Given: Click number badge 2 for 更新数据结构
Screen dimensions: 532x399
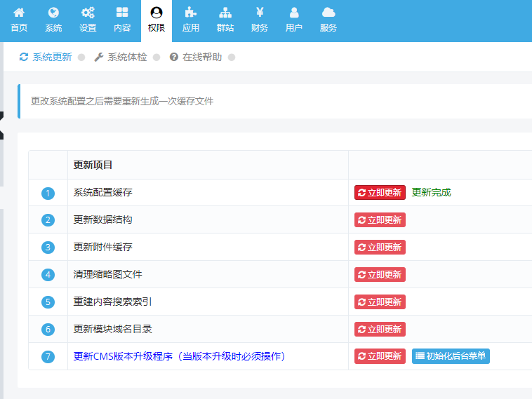Looking at the screenshot, I should (x=48, y=220).
